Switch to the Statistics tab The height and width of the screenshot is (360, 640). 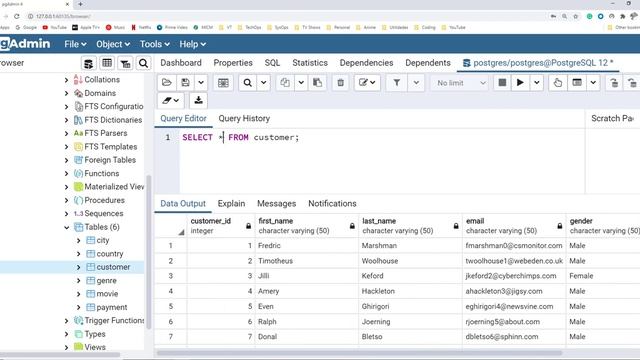click(310, 63)
